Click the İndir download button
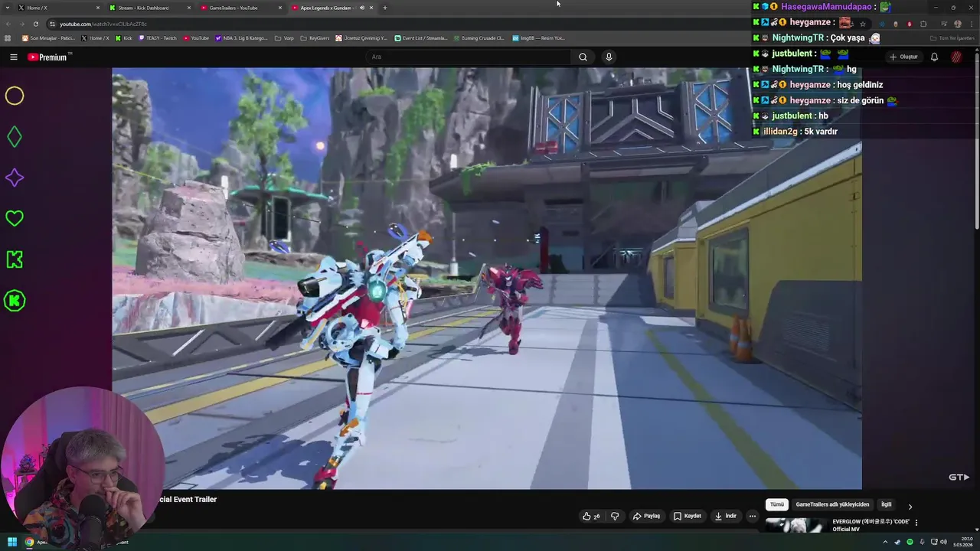The image size is (980, 551). tap(725, 516)
